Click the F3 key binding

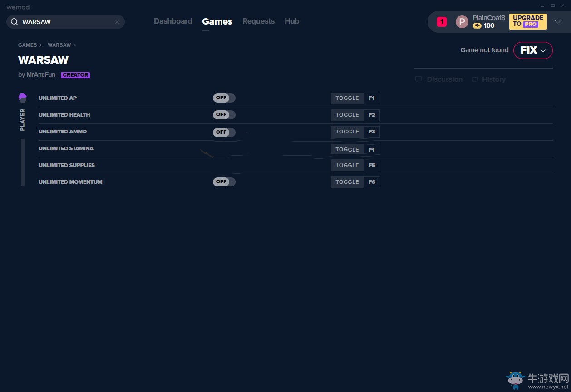tap(372, 132)
